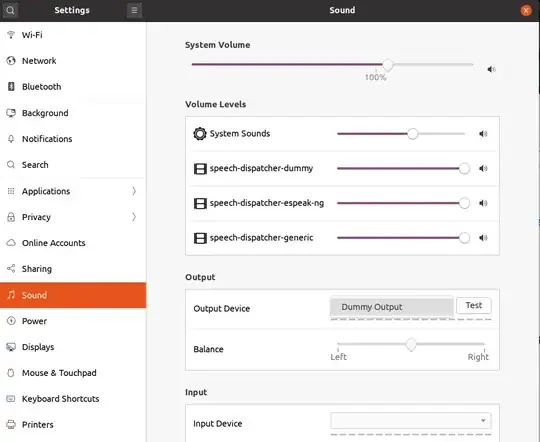The height and width of the screenshot is (442, 540).
Task: Open the Input Device dropdown
Action: [x=411, y=421]
